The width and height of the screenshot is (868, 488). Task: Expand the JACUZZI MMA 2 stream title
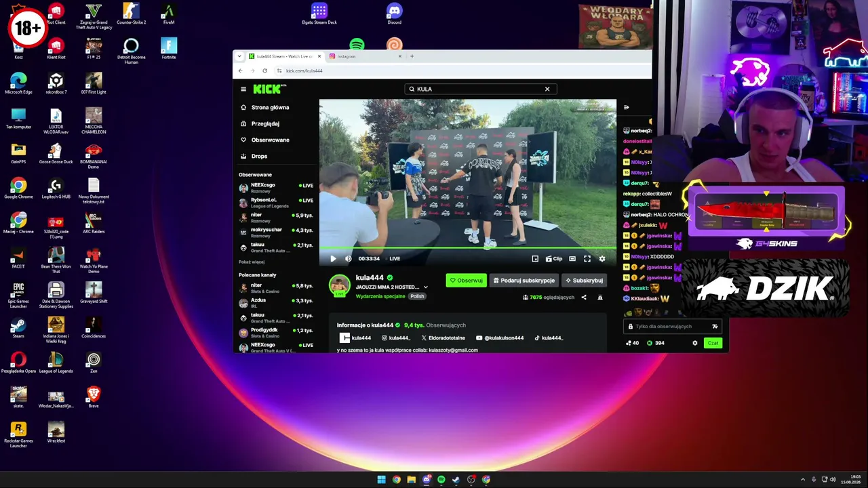pyautogui.click(x=425, y=287)
